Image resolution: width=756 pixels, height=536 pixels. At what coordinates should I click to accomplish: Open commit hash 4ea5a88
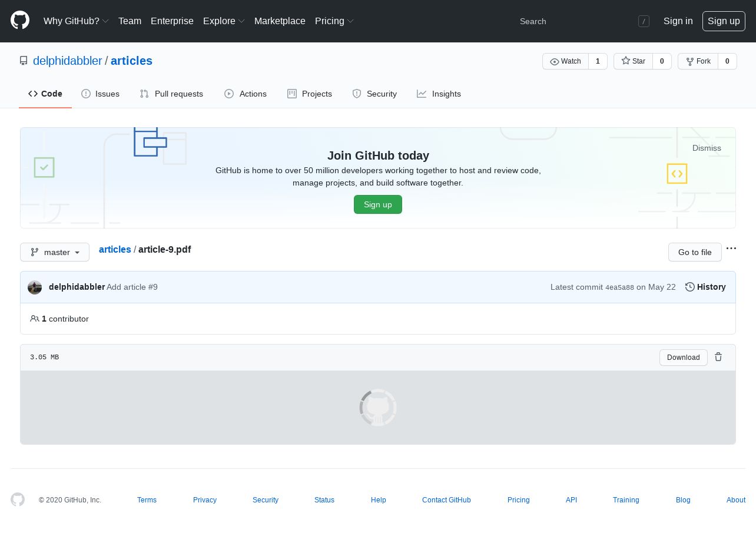tap(619, 287)
